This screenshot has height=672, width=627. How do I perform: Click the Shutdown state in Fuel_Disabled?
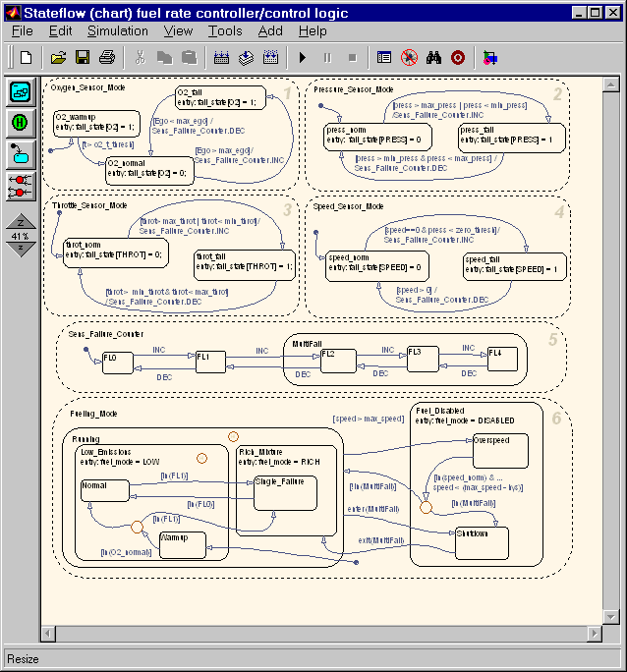[483, 542]
